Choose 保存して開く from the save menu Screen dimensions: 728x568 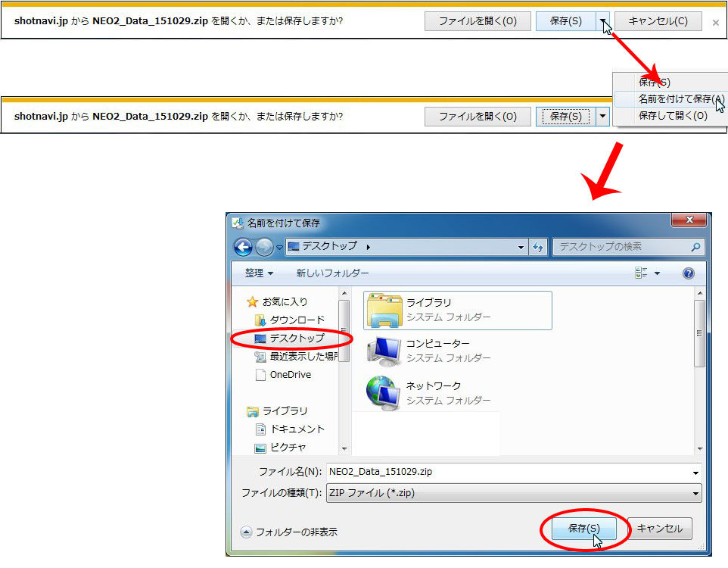672,116
